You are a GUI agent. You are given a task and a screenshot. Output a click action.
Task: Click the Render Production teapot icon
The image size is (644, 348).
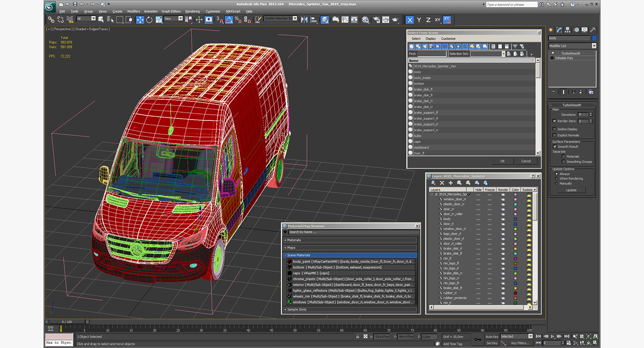(x=395, y=20)
